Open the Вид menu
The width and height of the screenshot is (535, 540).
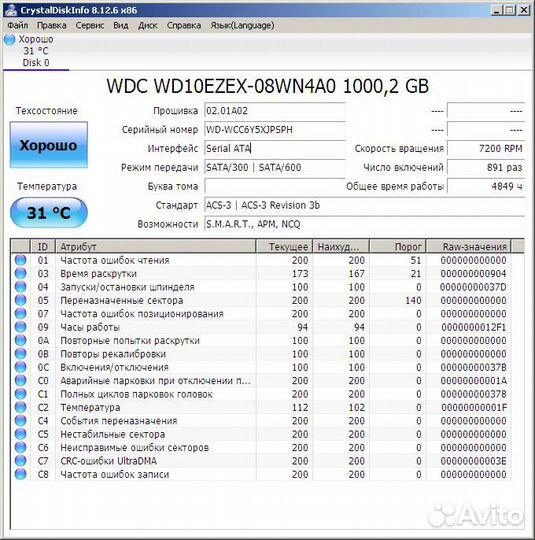tap(121, 25)
